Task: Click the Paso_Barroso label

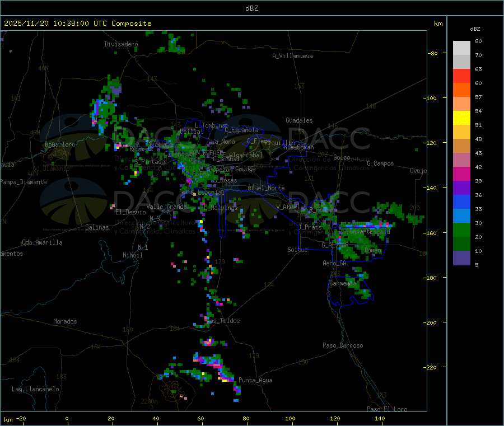Action: coord(343,345)
